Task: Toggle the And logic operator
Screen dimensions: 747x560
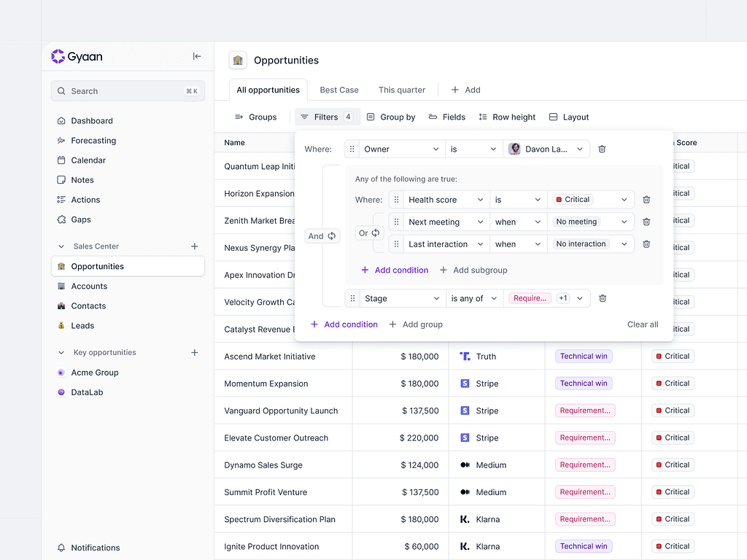Action: 322,236
